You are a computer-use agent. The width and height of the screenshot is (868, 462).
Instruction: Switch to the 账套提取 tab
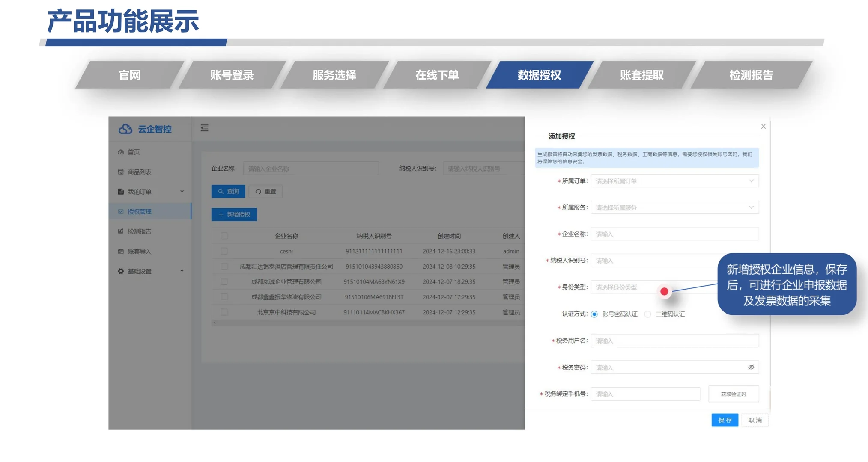[x=641, y=74]
